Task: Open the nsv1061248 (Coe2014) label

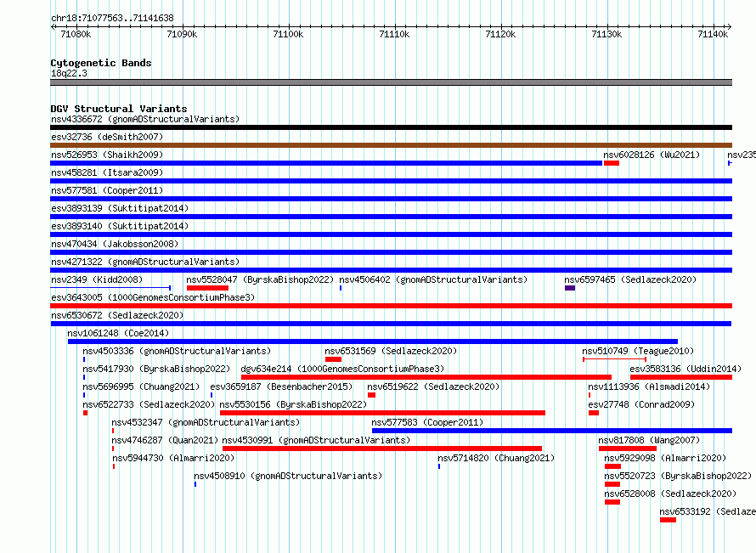Action: 118,333
